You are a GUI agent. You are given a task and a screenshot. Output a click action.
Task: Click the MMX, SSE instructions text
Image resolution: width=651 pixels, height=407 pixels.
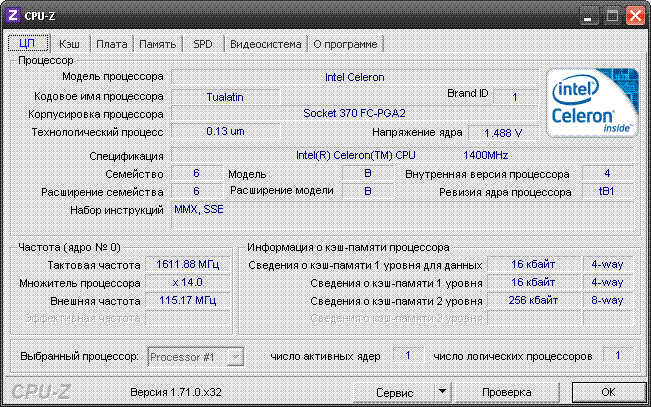[x=199, y=209]
